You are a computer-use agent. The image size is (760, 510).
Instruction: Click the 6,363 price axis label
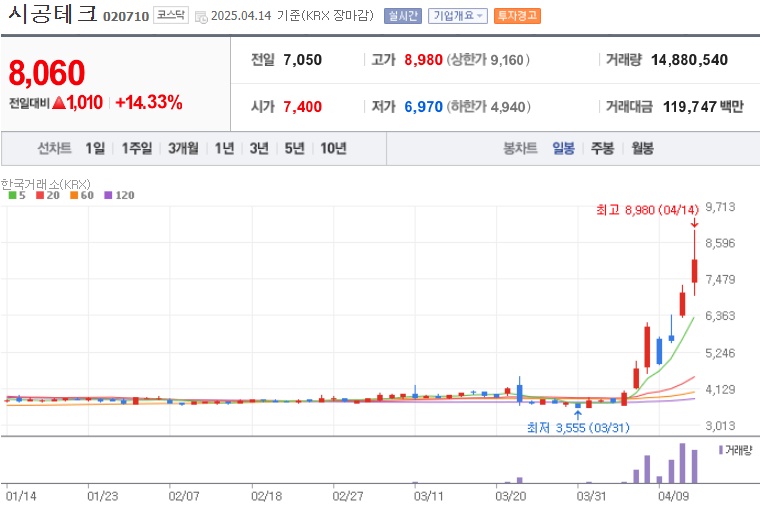click(720, 316)
